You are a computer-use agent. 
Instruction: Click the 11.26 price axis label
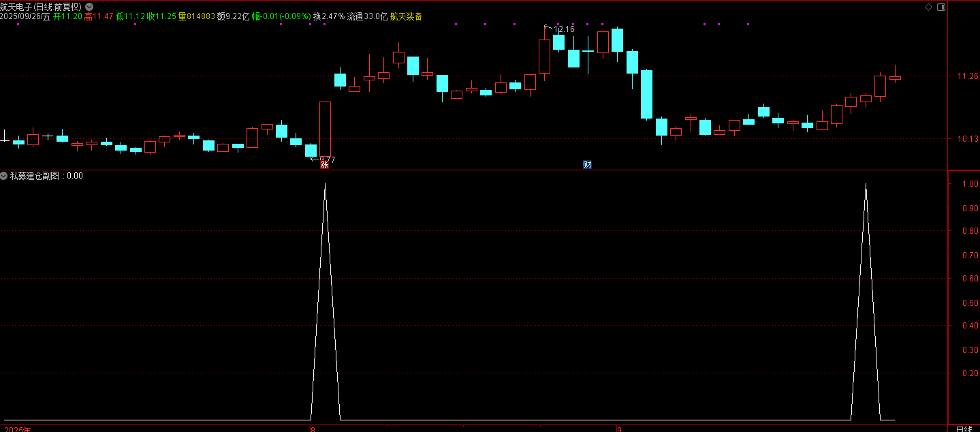[968, 76]
